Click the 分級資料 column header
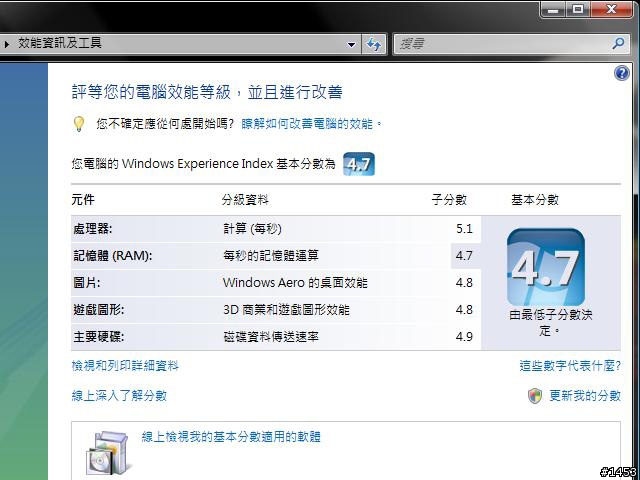 [245, 200]
